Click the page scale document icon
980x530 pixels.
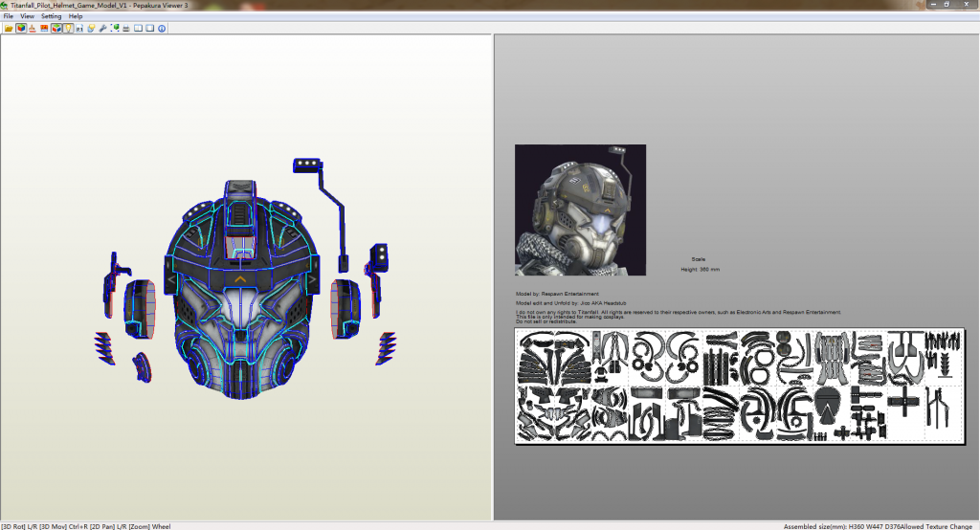79,28
